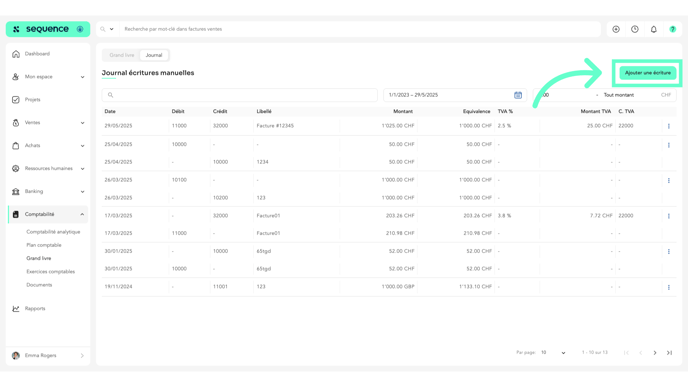Click the Rapports chart icon
688x387 pixels.
pos(16,308)
